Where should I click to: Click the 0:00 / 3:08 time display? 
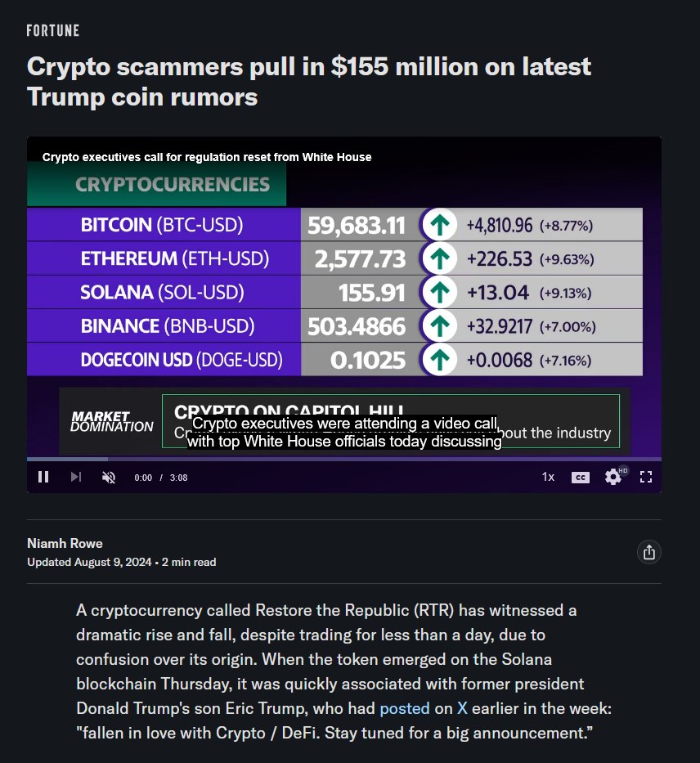(x=161, y=478)
